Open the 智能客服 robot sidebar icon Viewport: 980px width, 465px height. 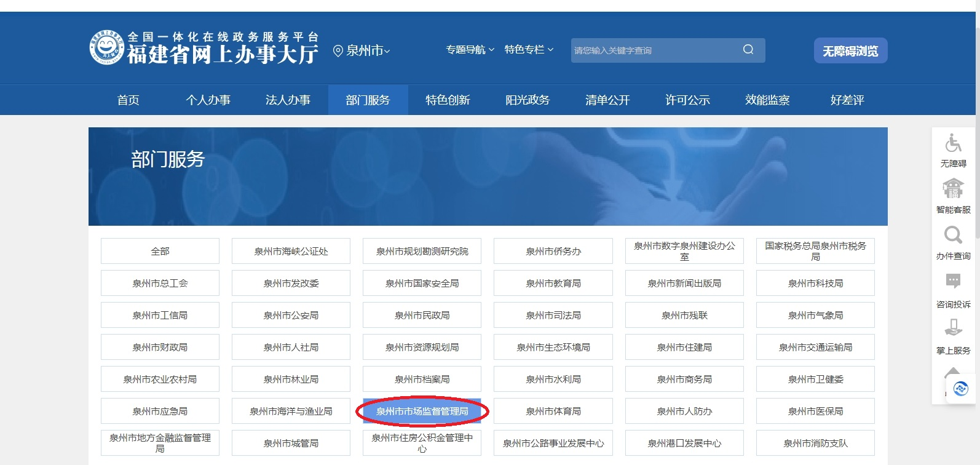953,188
